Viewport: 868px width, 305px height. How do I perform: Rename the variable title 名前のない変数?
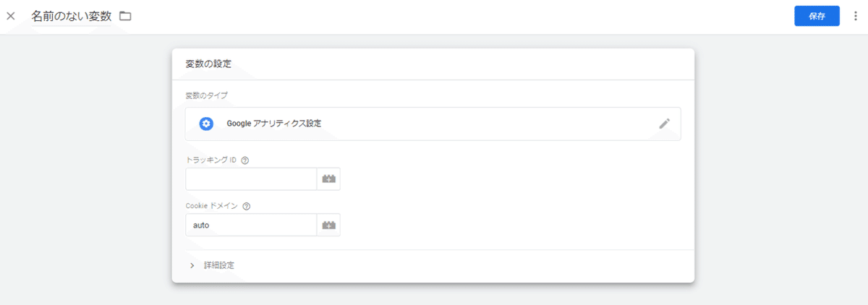tap(72, 16)
